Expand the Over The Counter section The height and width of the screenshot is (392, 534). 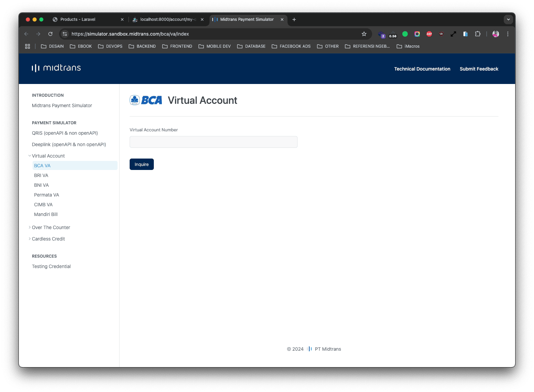click(x=30, y=227)
